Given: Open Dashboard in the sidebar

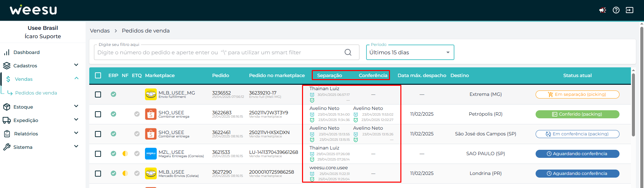Looking at the screenshot, I should click(27, 52).
